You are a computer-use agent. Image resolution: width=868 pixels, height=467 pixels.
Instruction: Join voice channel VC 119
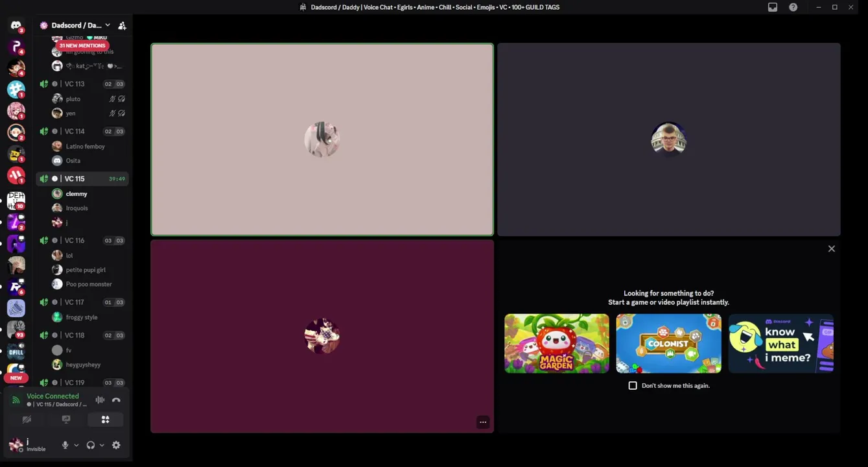click(x=82, y=383)
